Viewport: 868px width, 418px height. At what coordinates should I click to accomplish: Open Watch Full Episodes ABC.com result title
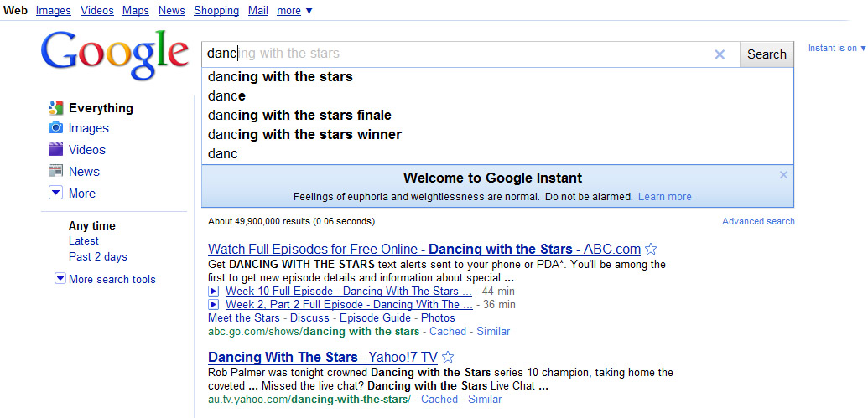[424, 249]
